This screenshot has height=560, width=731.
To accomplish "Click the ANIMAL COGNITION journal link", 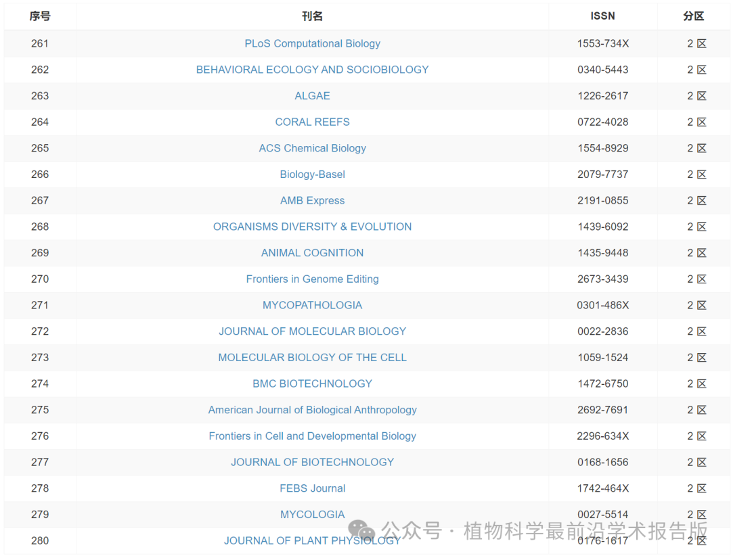I will tap(312, 253).
